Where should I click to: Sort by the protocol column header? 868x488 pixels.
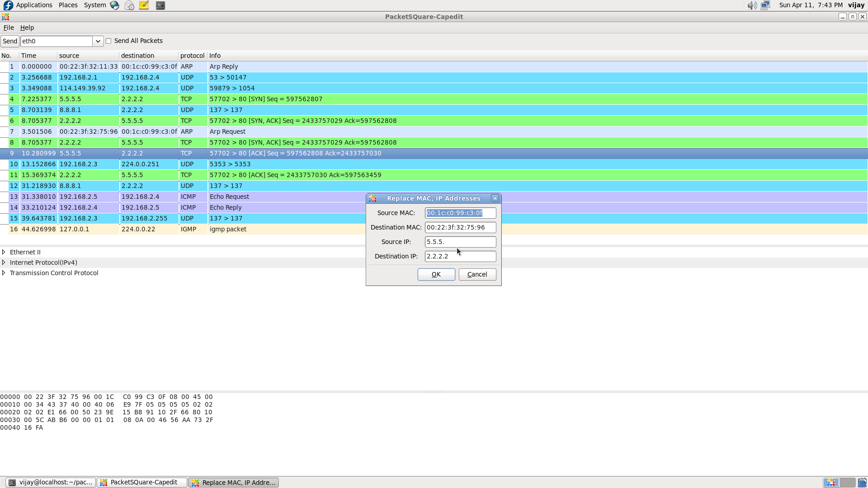pos(193,56)
